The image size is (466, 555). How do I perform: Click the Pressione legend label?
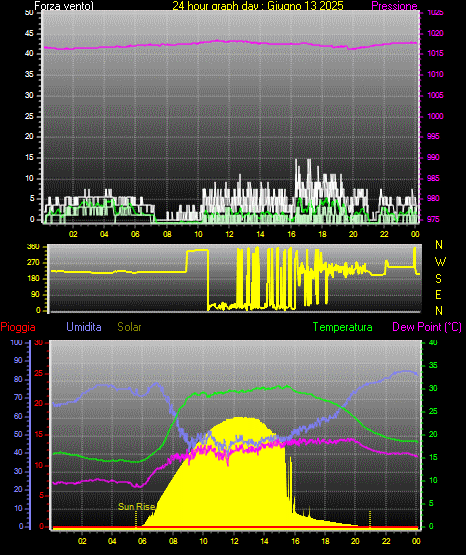[394, 6]
